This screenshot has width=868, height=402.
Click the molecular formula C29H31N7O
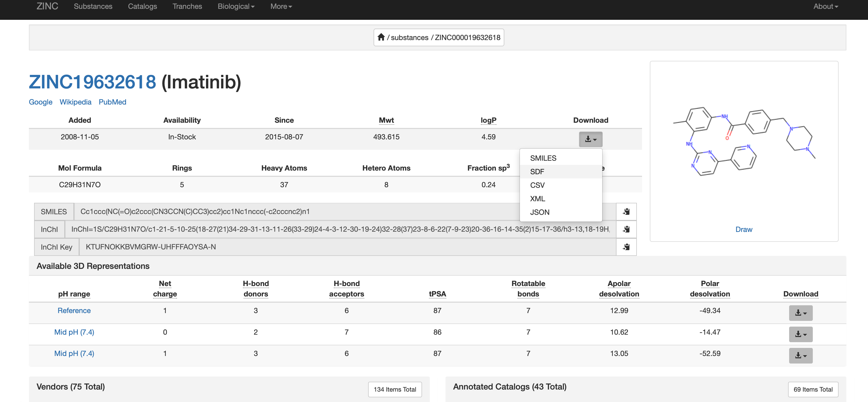80,185
